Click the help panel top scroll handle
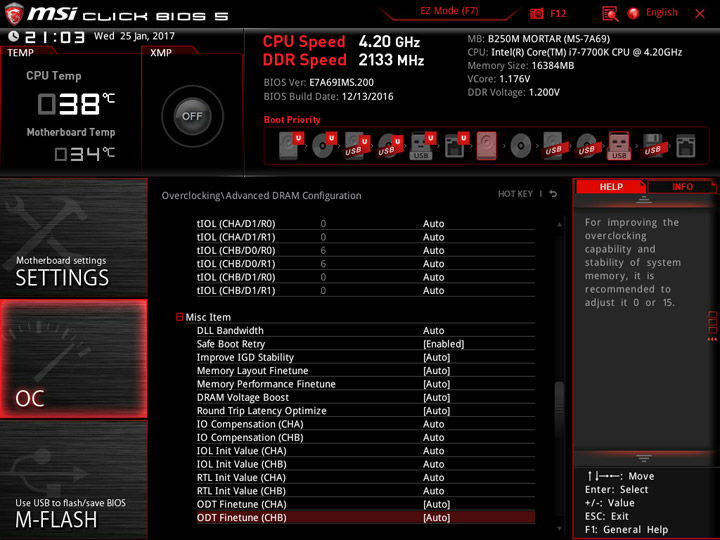This screenshot has width=720, height=540. point(644,200)
